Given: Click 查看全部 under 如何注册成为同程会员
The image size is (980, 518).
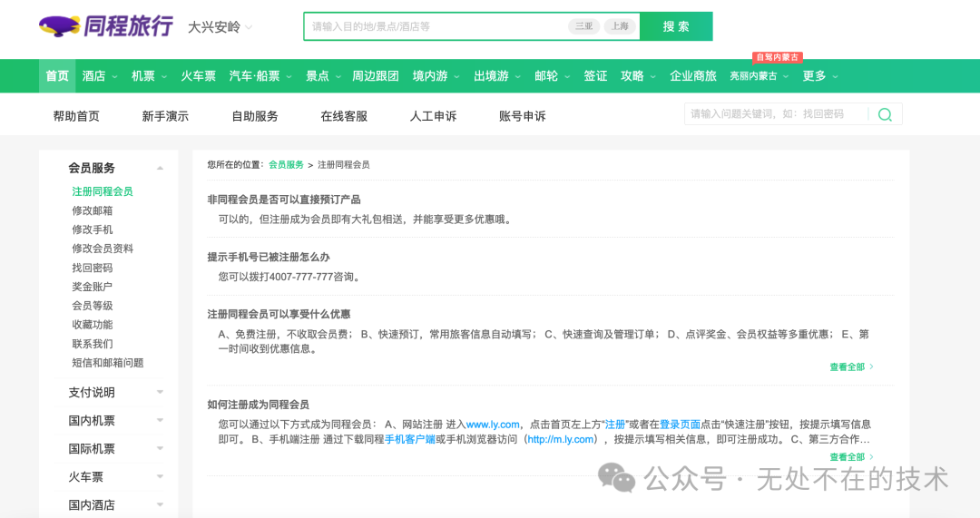Looking at the screenshot, I should click(851, 457).
